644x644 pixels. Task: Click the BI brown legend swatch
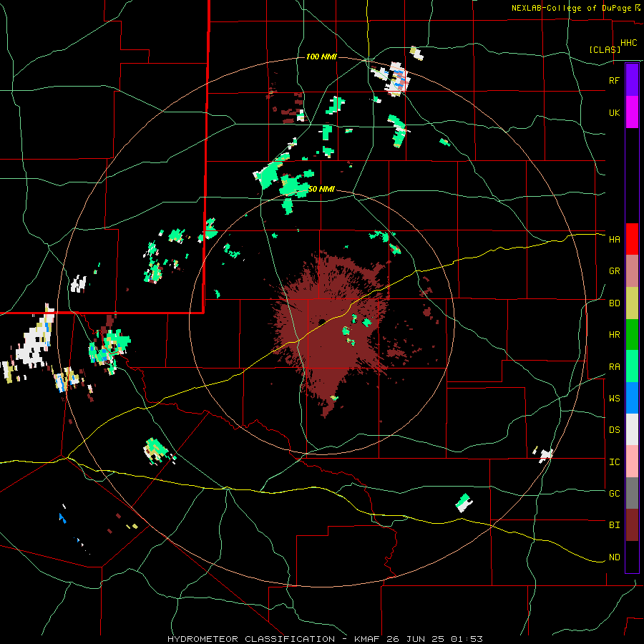pos(632,525)
